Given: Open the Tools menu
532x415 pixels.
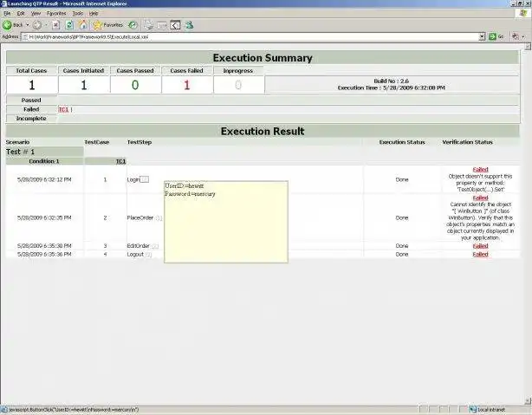Looking at the screenshot, I should click(x=78, y=14).
